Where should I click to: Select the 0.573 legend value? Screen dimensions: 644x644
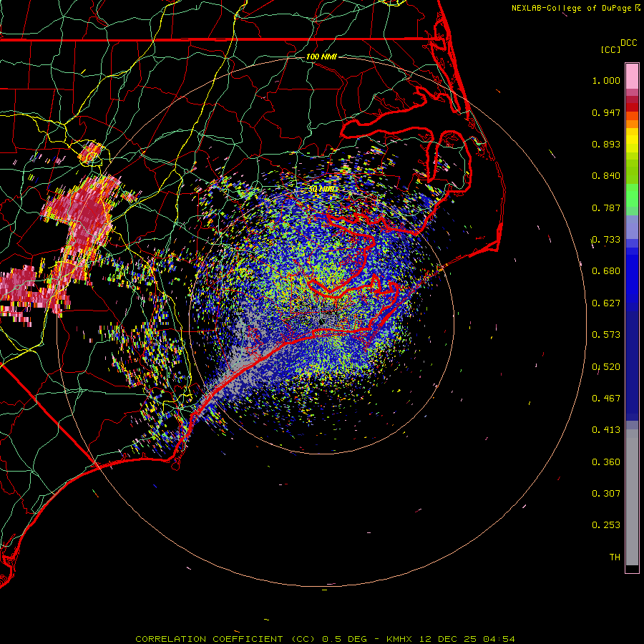click(606, 335)
